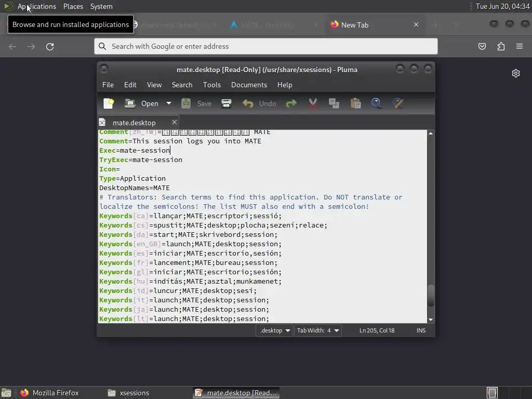Open the Search menu
The height and width of the screenshot is (399, 532).
tap(182, 85)
